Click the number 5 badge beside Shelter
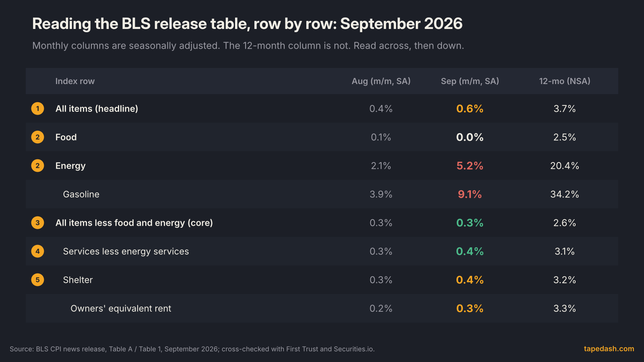 pyautogui.click(x=38, y=280)
